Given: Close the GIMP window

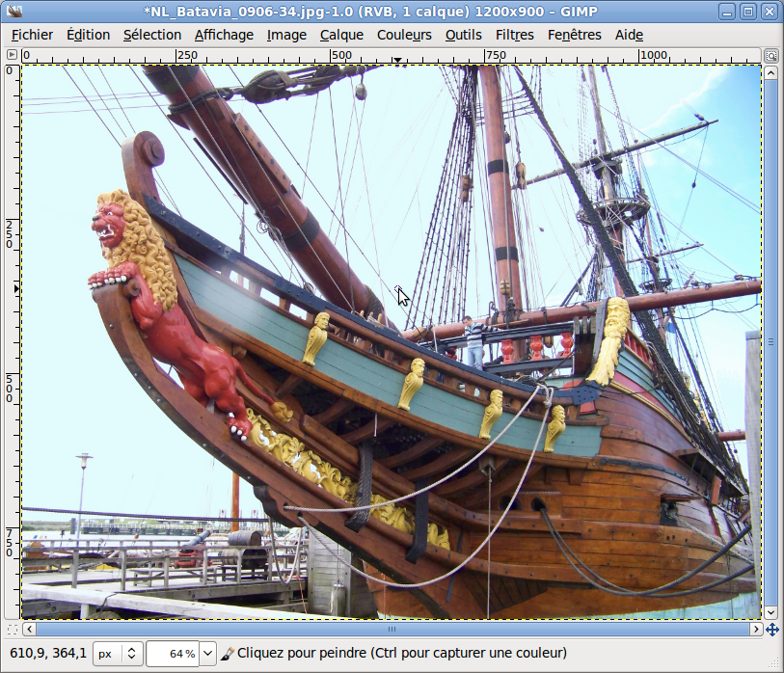Looking at the screenshot, I should pos(770,12).
